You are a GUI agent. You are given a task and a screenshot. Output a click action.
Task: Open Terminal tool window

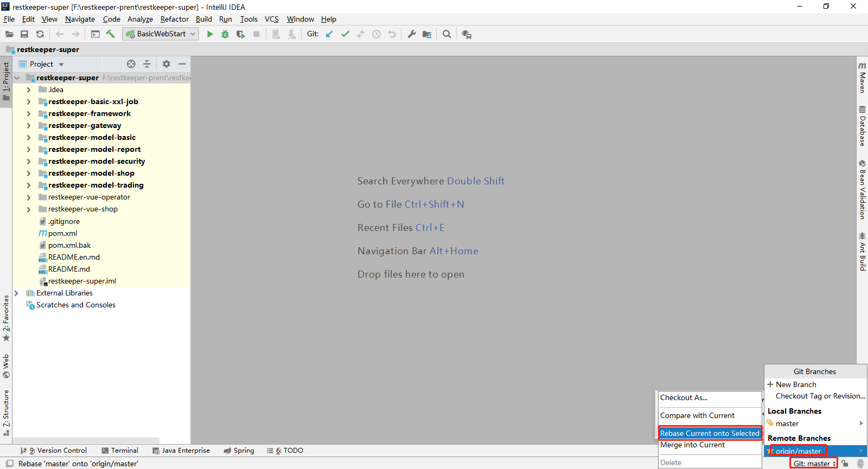(120, 451)
